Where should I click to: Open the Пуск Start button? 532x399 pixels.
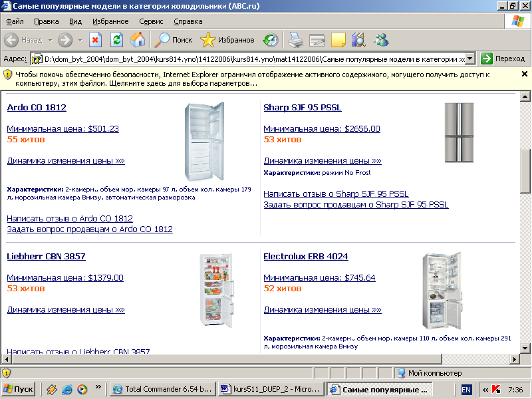19,389
